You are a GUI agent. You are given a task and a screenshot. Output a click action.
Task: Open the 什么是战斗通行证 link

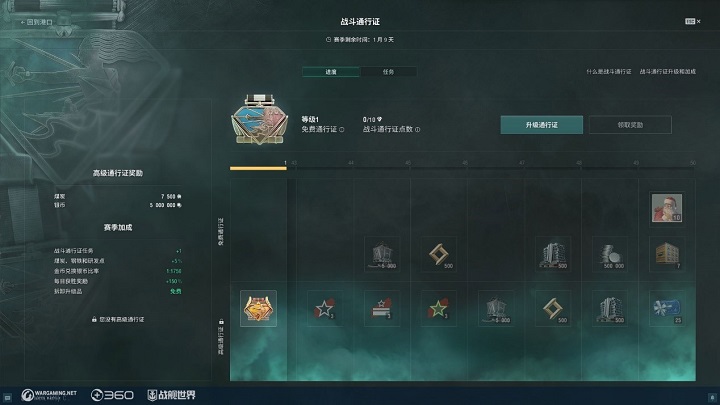click(x=609, y=72)
